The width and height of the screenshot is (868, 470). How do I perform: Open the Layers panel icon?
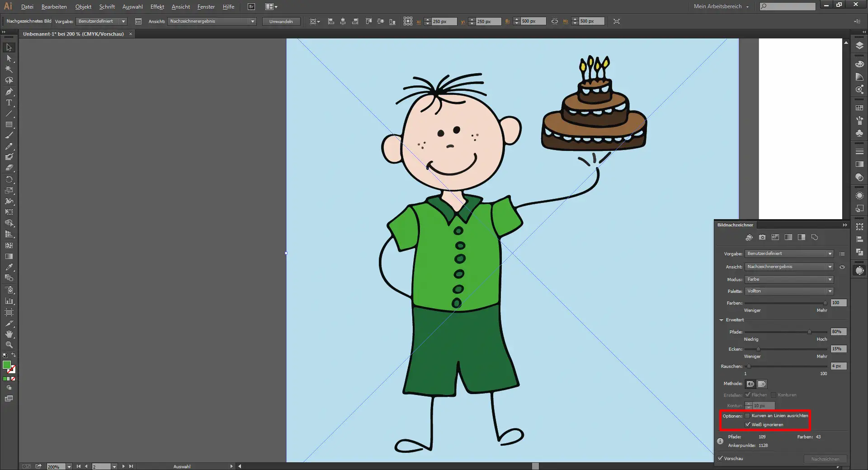coord(859,46)
